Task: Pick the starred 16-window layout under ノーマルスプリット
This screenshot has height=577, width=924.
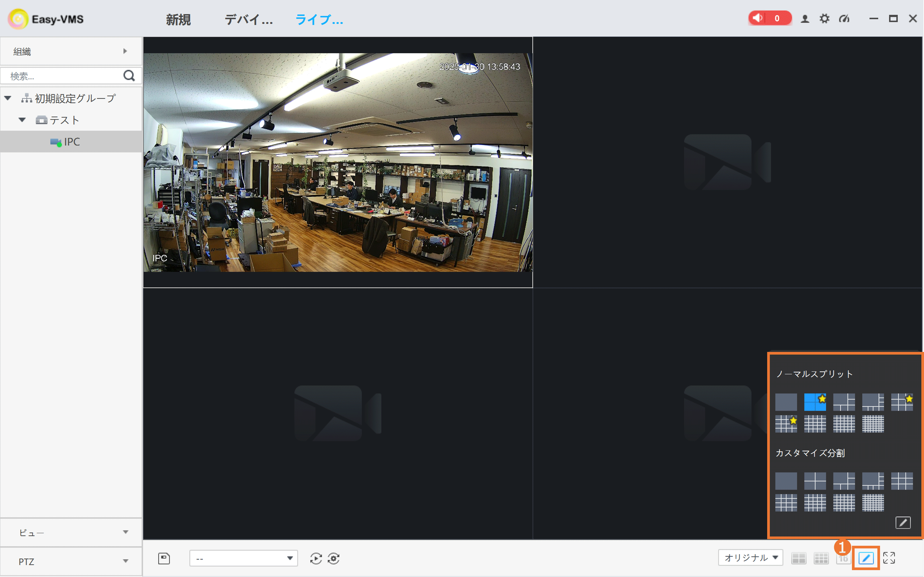Action: 786,424
